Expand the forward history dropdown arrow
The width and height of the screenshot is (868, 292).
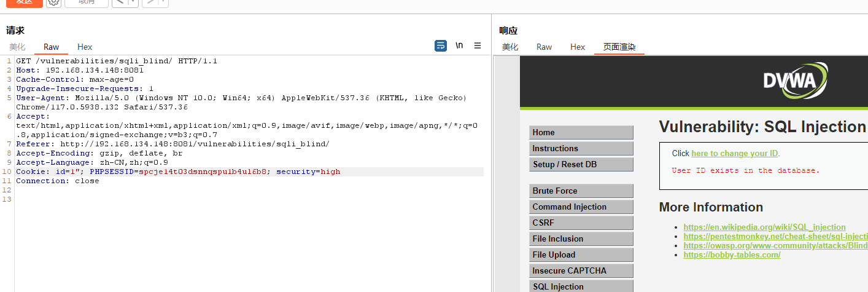click(164, 2)
